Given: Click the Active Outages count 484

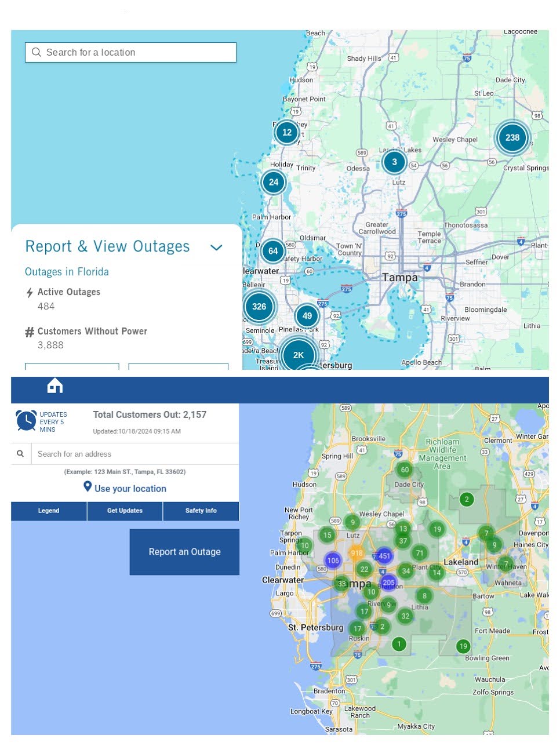Looking at the screenshot, I should click(46, 306).
